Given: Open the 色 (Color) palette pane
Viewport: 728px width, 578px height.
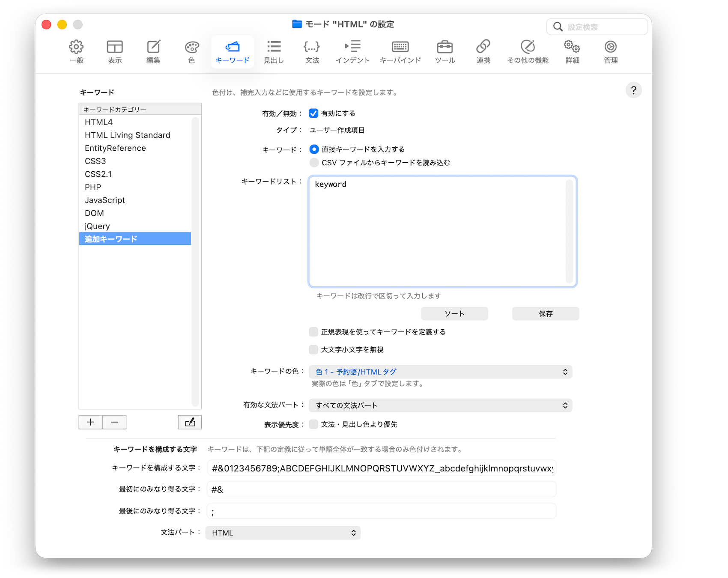Looking at the screenshot, I should click(191, 51).
